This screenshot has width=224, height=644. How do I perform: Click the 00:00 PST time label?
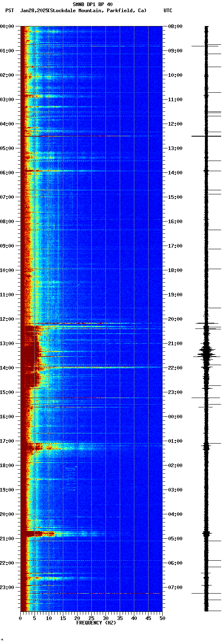coord(7,26)
